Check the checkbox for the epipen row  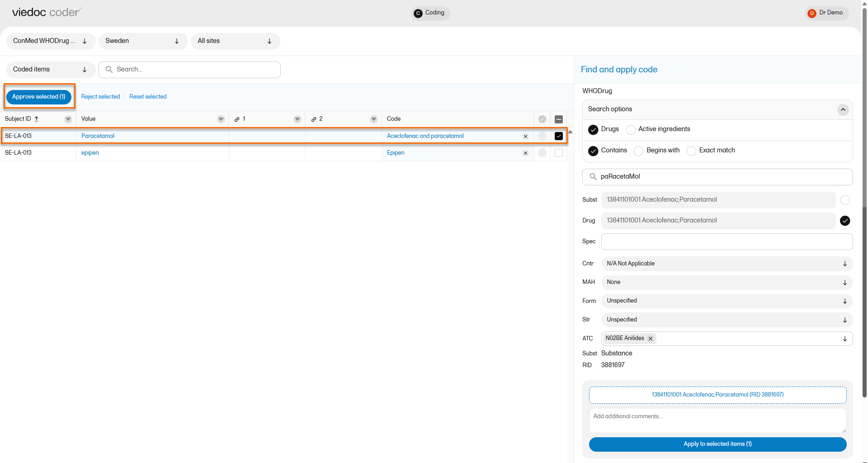tap(559, 153)
